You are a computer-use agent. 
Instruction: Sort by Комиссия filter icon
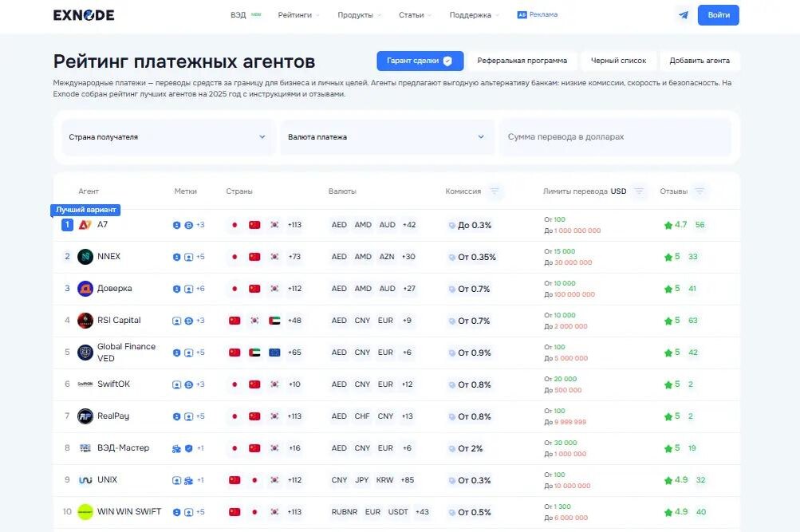pyautogui.click(x=495, y=191)
